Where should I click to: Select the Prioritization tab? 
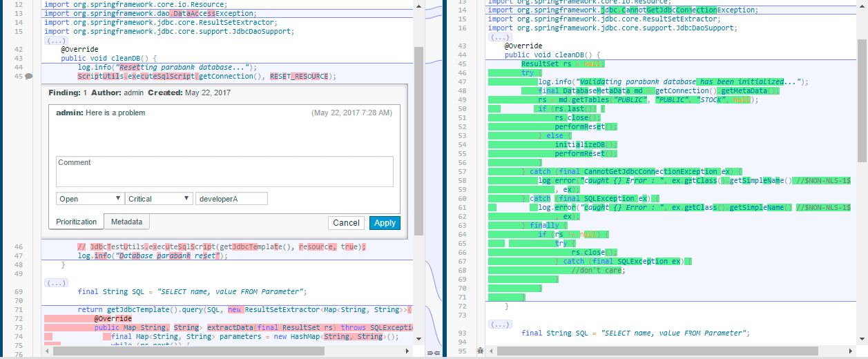click(x=76, y=222)
